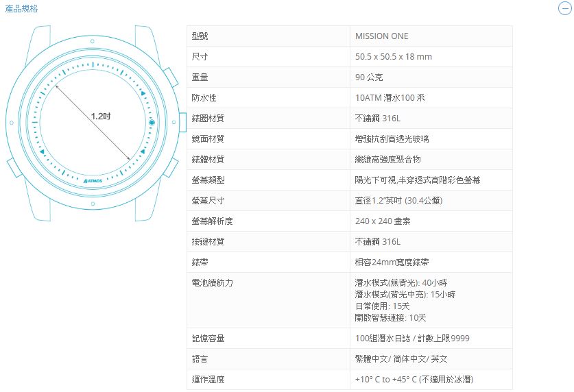This screenshot has width=574, height=392.
Task: Click the 語言 row label
Action: click(200, 358)
